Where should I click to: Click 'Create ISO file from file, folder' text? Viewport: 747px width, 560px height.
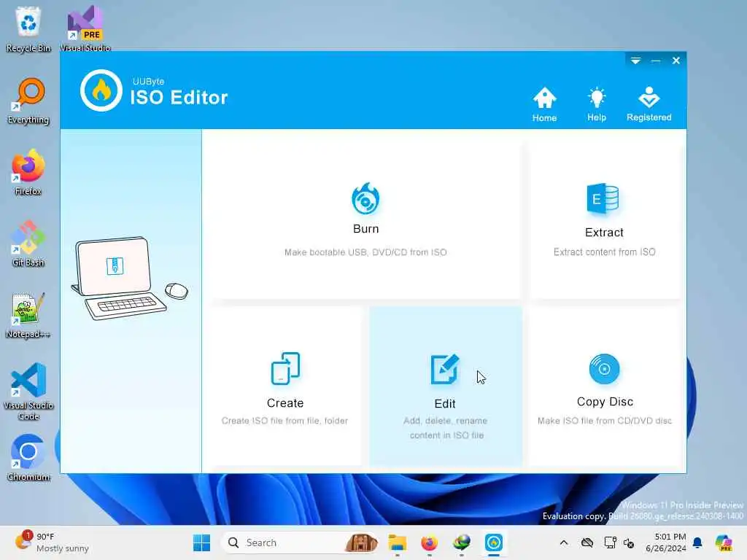click(x=285, y=421)
